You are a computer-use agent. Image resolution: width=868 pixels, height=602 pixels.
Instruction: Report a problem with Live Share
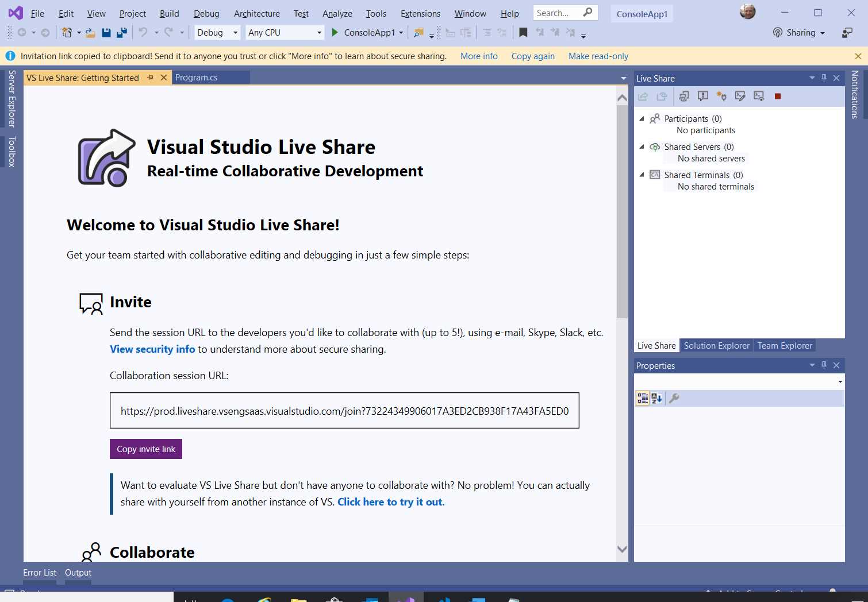point(703,96)
